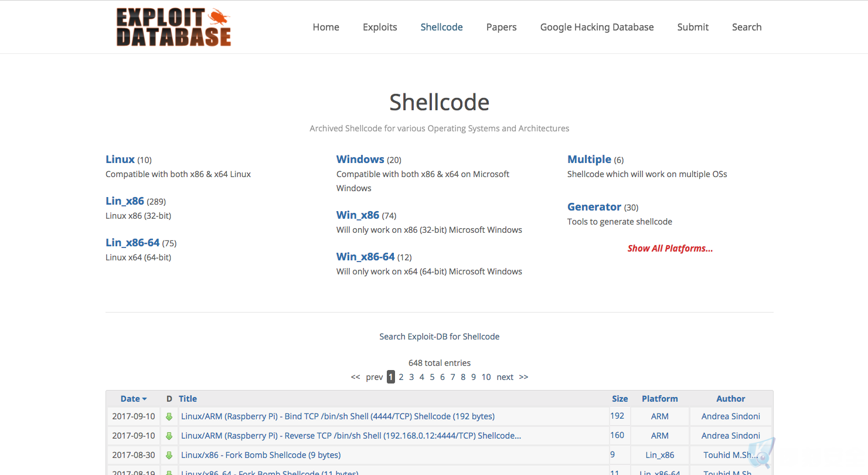Sort table by Platform column header
The image size is (868, 475).
[x=660, y=399]
